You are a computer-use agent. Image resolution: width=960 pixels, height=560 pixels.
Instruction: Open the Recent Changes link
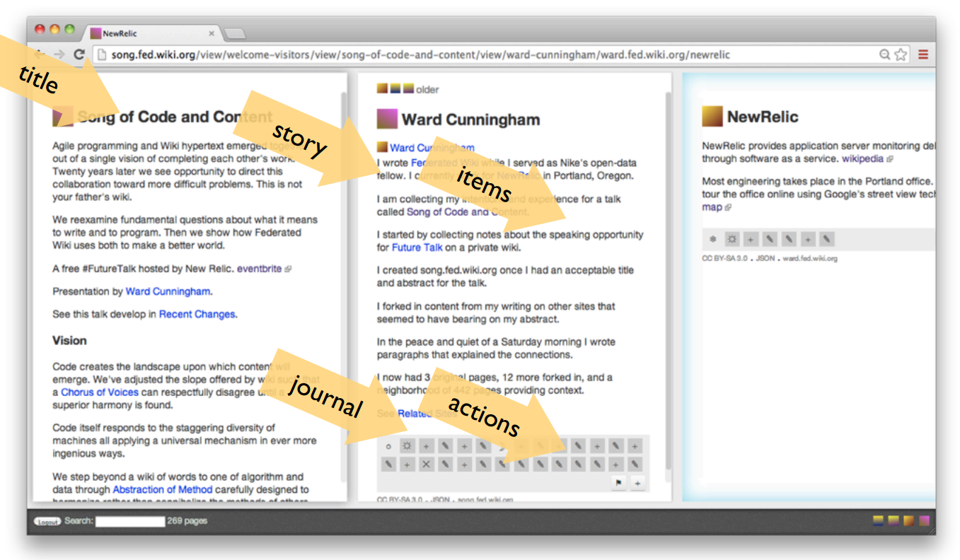197,314
